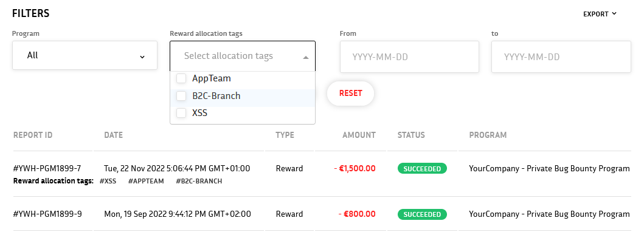644x232 pixels.
Task: Enable the B2C-Branch tag checkbox
Action: pyautogui.click(x=181, y=96)
